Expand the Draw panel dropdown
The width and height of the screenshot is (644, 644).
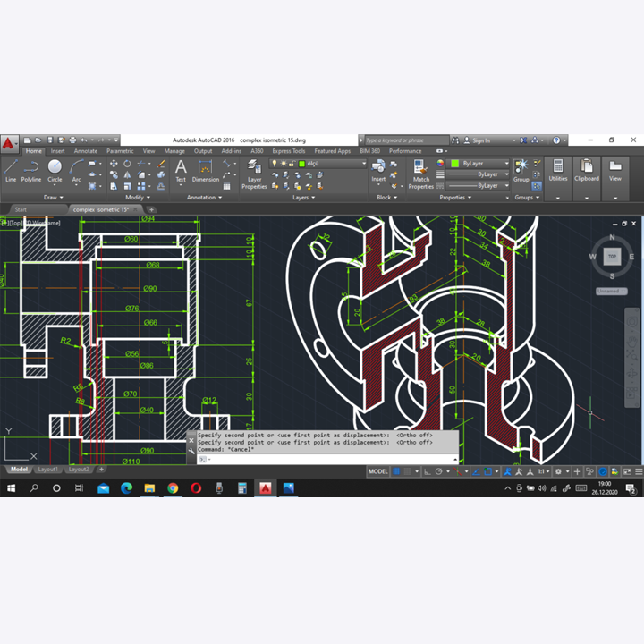tap(52, 197)
